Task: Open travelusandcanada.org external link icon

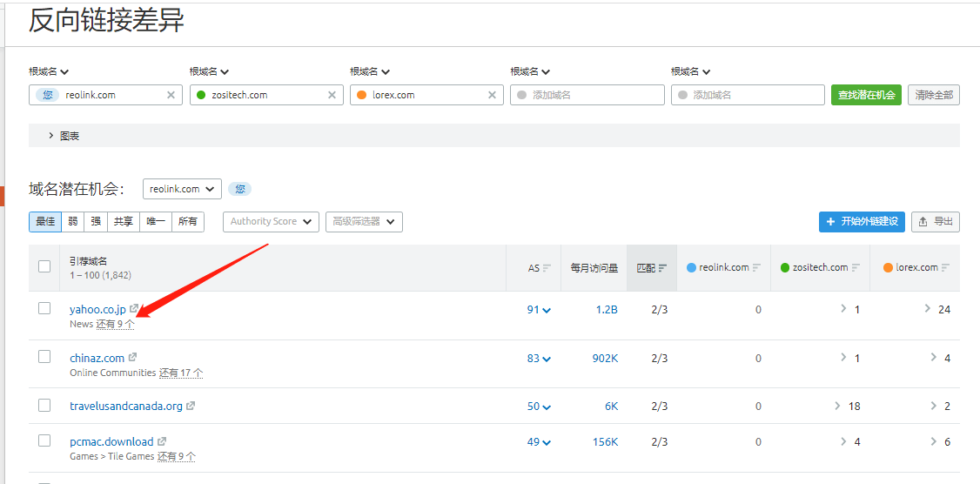Action: [x=191, y=406]
